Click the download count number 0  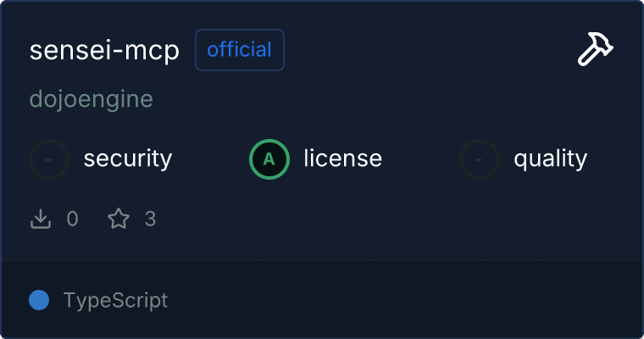coord(72,220)
